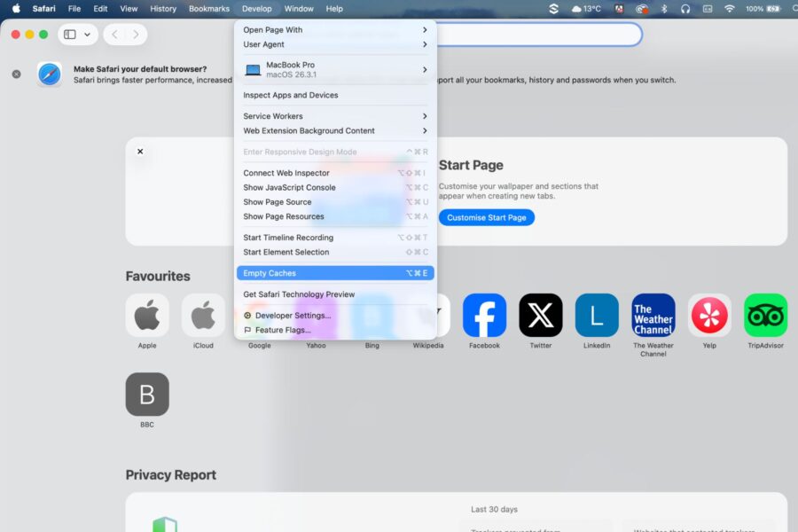The image size is (798, 532).
Task: Click the 'Last 30 days' label
Action: (x=494, y=509)
